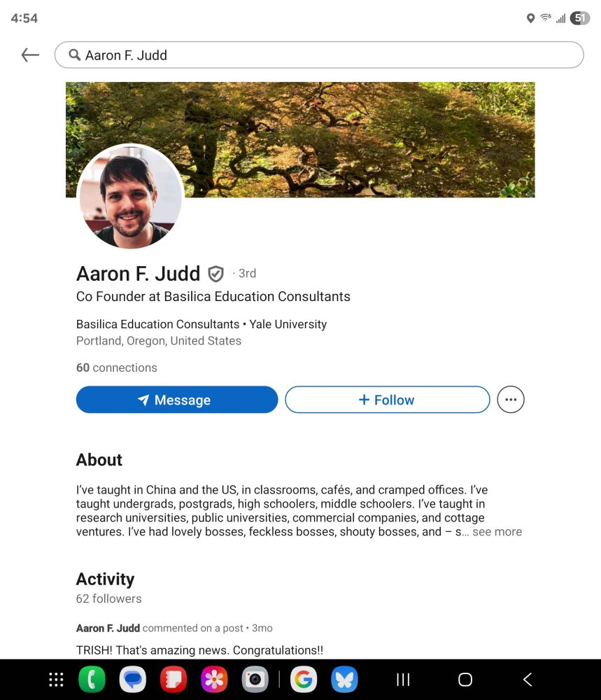Open the pink flower Gallery app
This screenshot has width=601, height=700.
(214, 680)
